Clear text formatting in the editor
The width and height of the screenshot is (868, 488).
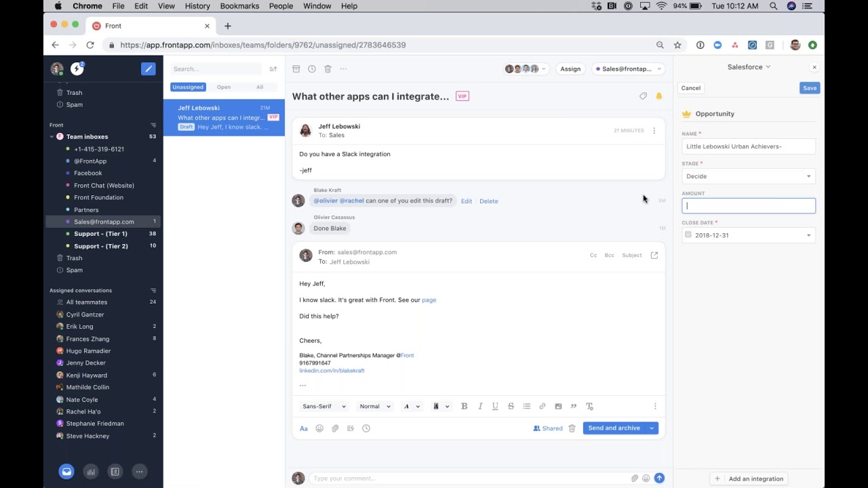point(589,406)
